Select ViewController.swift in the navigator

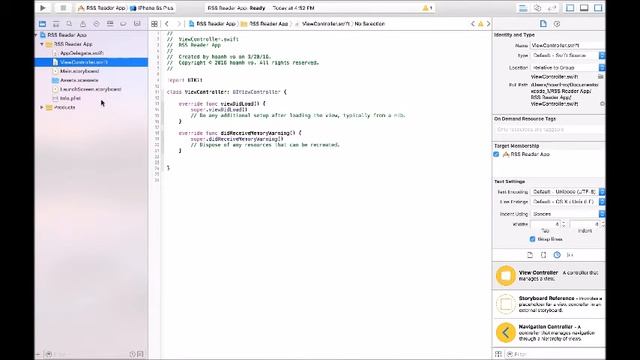(91, 62)
